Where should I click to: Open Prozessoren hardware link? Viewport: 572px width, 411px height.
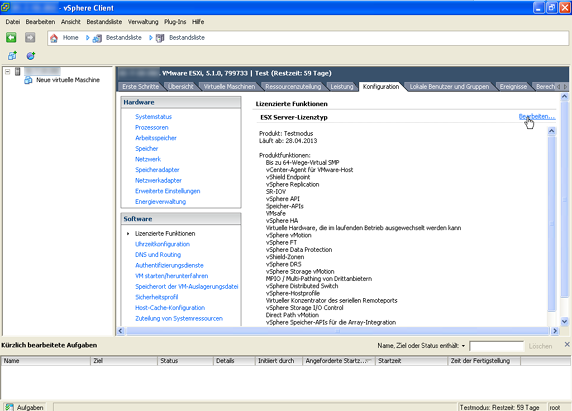pos(152,127)
